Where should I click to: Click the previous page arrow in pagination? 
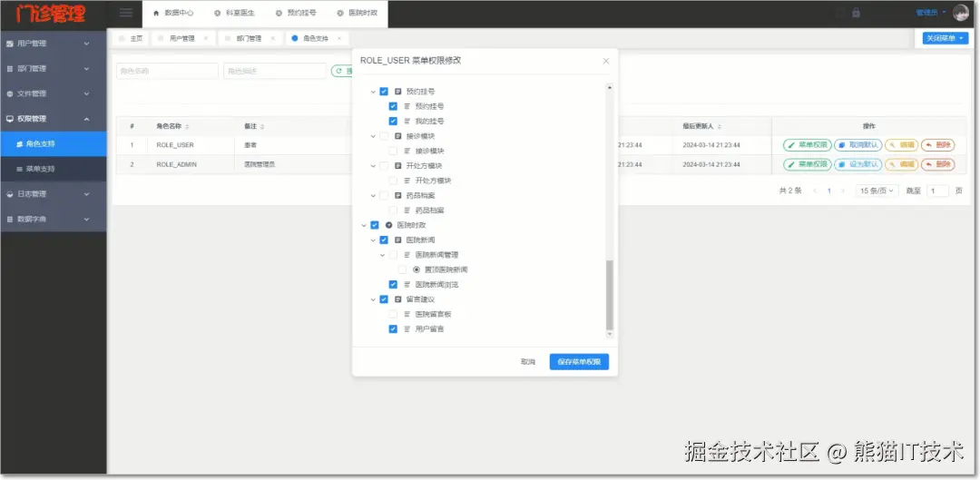point(815,191)
